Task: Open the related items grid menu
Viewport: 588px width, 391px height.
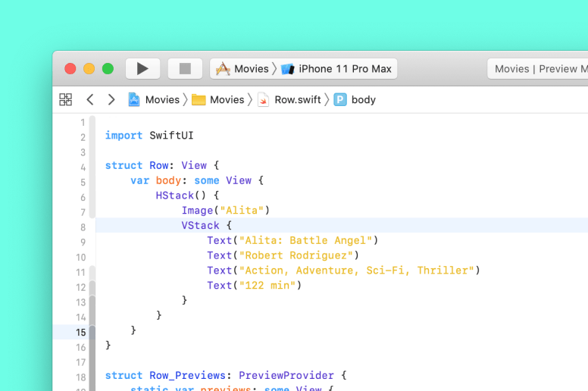Action: coord(66,100)
